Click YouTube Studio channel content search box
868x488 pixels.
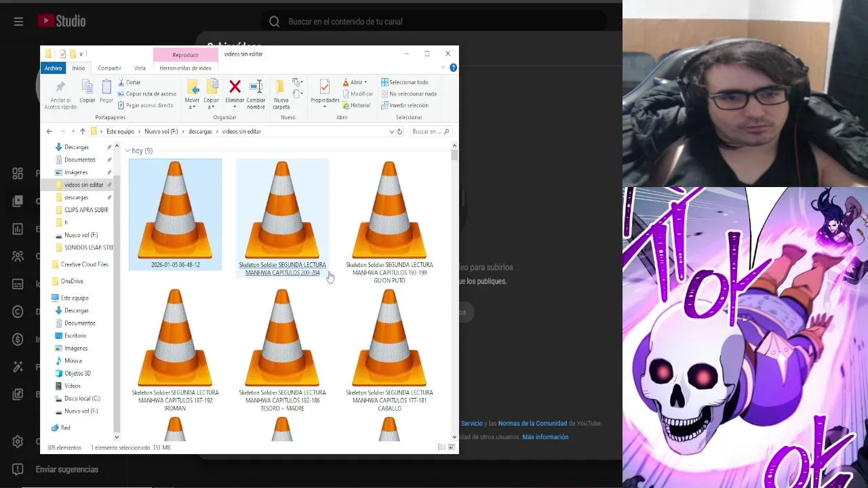pyautogui.click(x=435, y=22)
